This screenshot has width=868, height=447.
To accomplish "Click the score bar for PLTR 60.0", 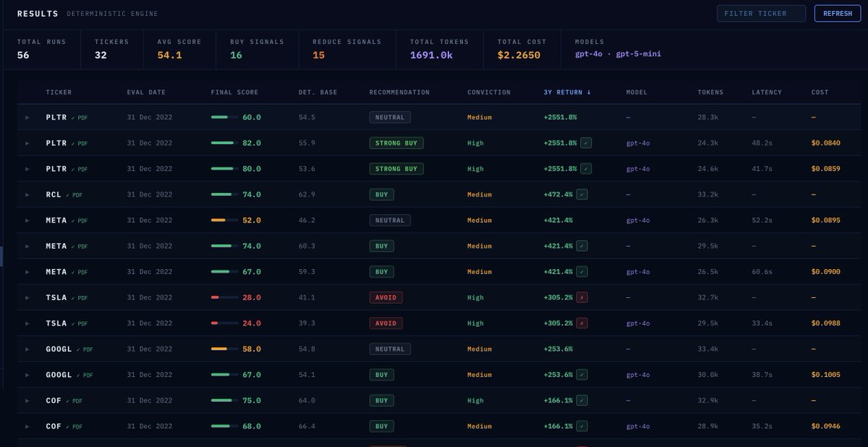I will (224, 117).
